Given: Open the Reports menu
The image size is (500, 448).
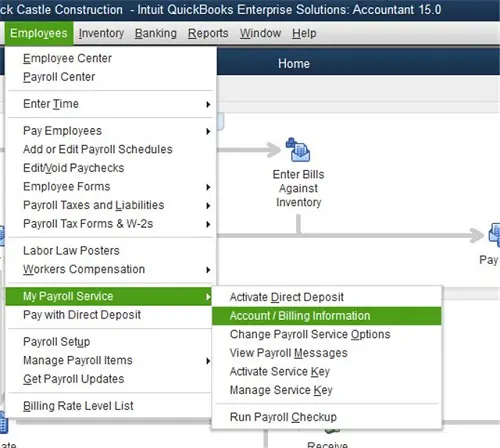Looking at the screenshot, I should [208, 33].
